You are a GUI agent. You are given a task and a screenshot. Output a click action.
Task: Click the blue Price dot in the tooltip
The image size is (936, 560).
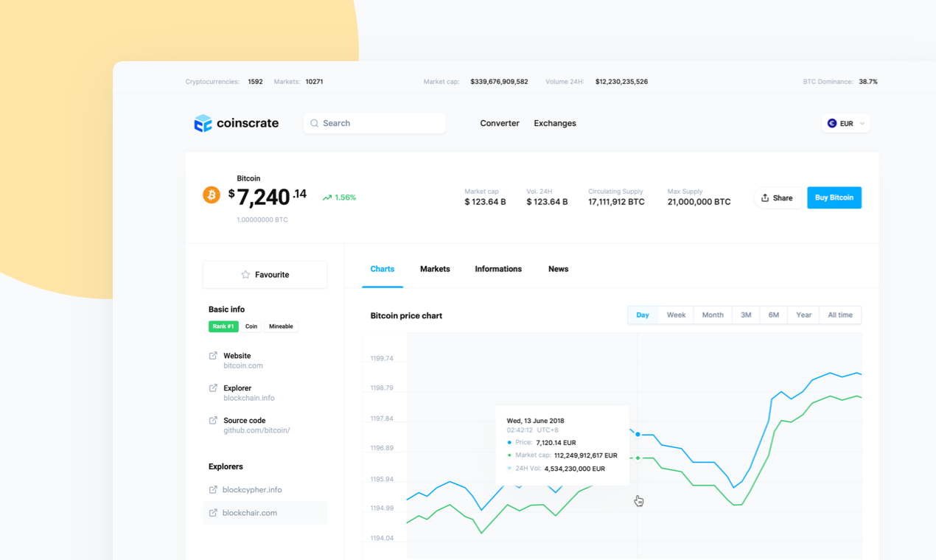508,442
